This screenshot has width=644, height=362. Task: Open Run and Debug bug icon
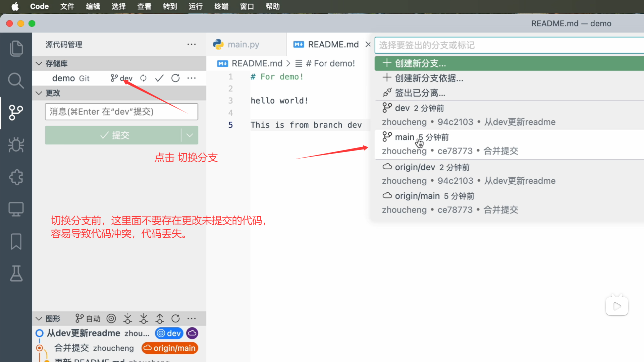point(16,145)
